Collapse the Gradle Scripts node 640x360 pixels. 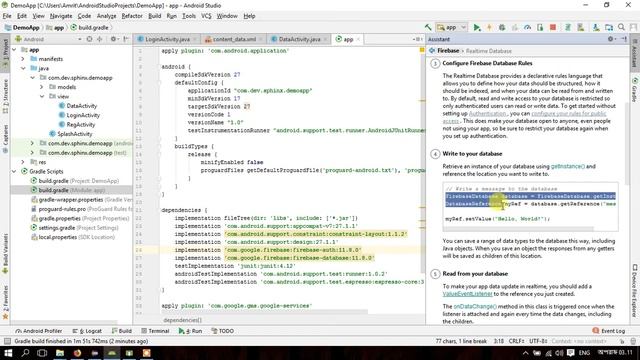[15, 171]
